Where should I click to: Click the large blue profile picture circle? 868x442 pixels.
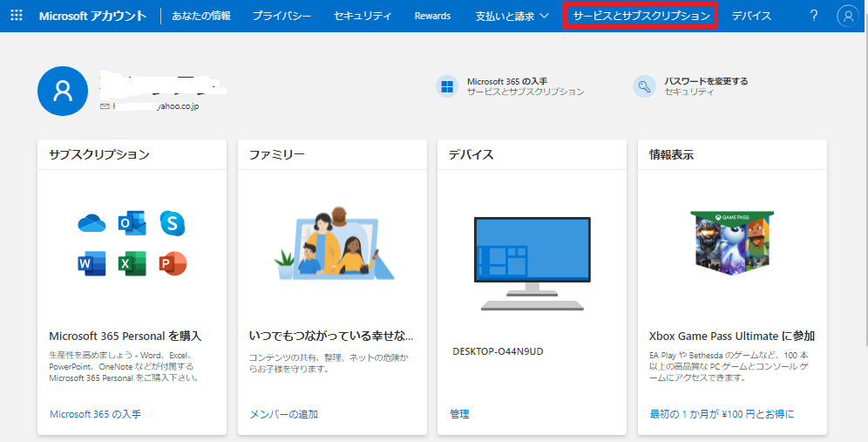click(63, 91)
